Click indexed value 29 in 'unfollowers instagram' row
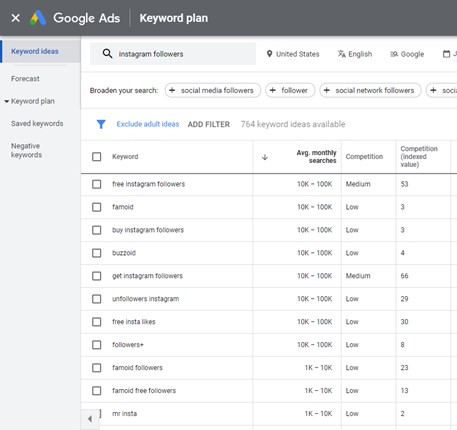457x430 pixels. [404, 299]
